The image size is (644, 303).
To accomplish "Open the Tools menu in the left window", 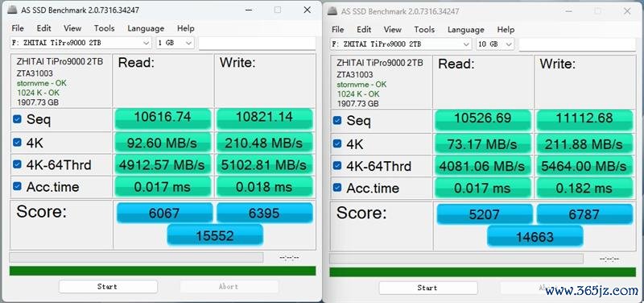I will (x=104, y=28).
